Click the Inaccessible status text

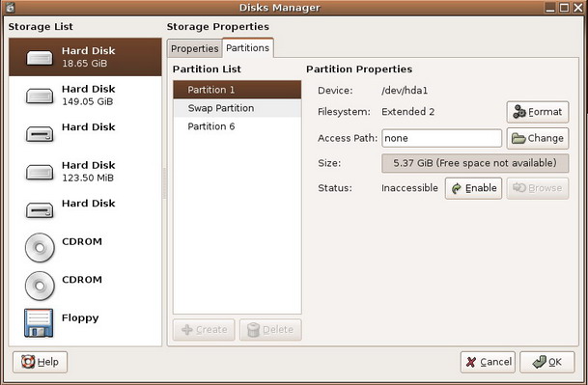point(409,188)
